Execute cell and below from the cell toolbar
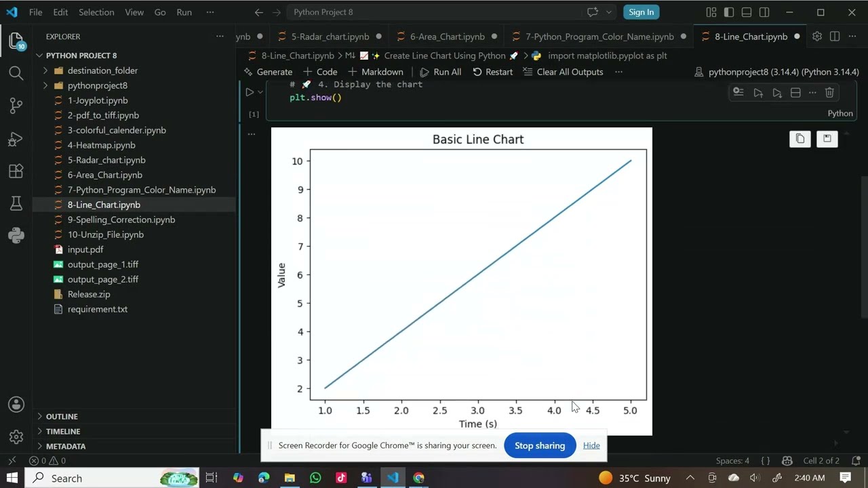Screen dimensions: 868x488 777,92
